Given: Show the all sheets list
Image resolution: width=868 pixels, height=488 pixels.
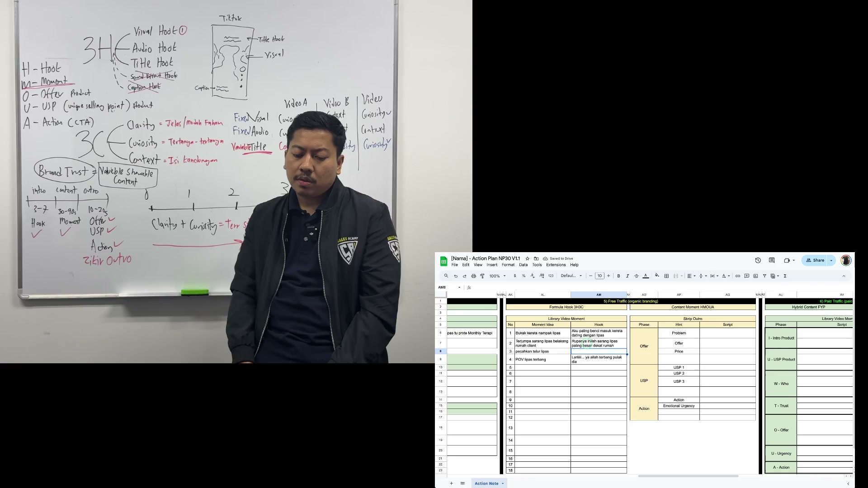Looking at the screenshot, I should point(462,483).
